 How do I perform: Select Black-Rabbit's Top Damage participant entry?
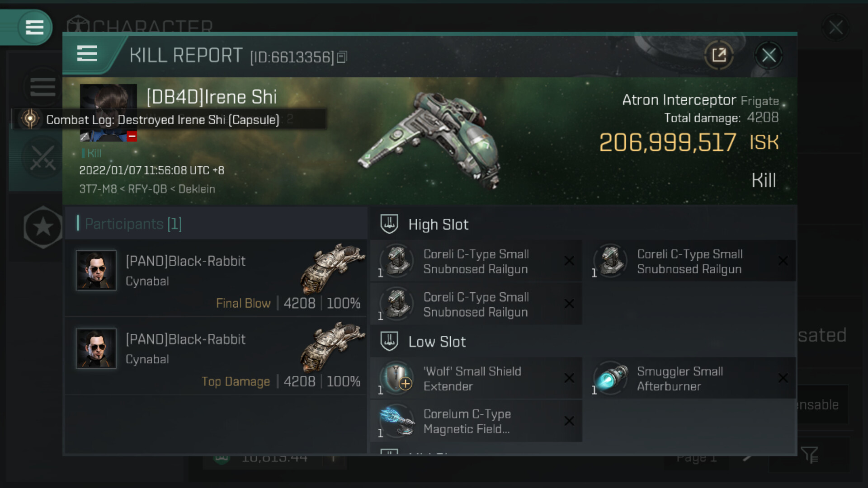(x=216, y=356)
